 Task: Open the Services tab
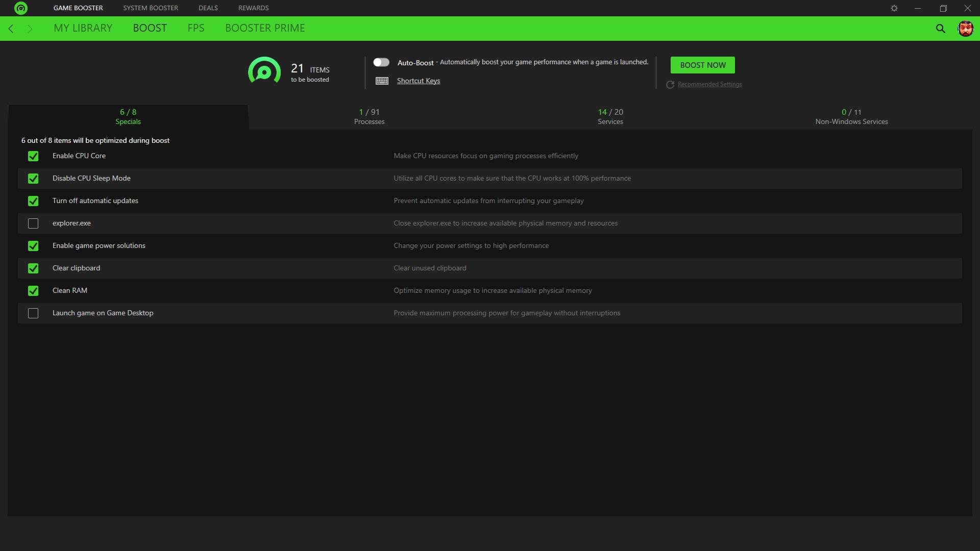[x=610, y=117]
